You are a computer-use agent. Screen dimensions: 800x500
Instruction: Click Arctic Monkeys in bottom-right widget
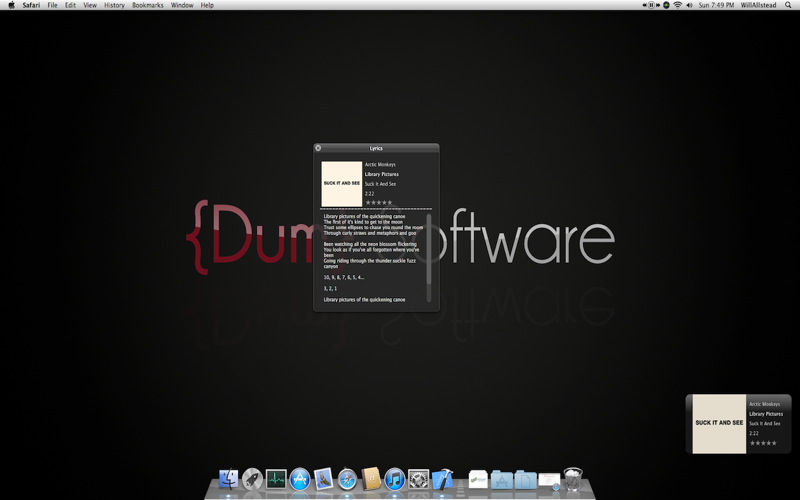764,404
